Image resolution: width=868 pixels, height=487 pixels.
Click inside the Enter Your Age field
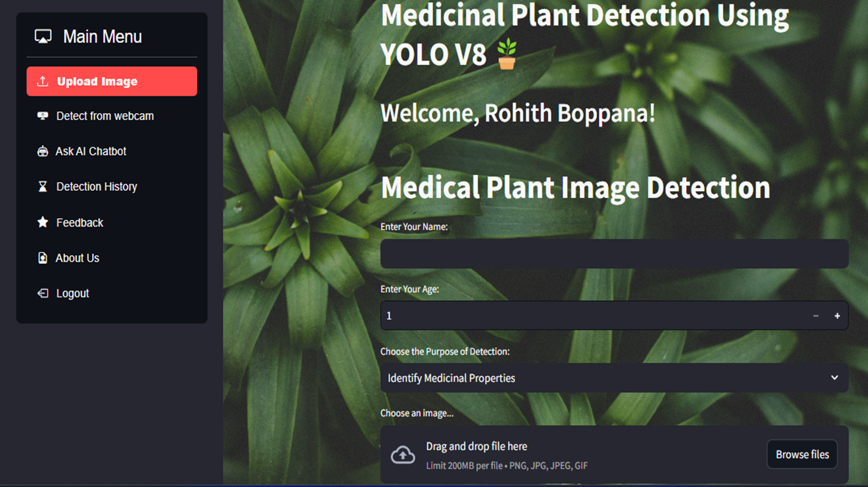pos(593,316)
